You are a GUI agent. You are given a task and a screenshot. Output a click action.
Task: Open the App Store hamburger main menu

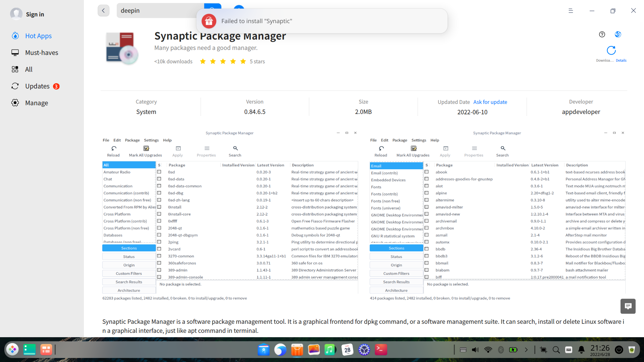coord(571,11)
